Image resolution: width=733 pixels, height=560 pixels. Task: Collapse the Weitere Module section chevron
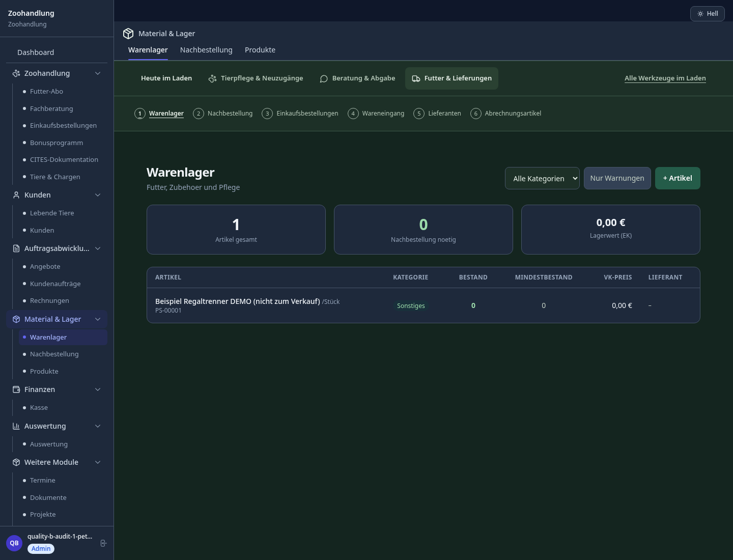point(98,462)
